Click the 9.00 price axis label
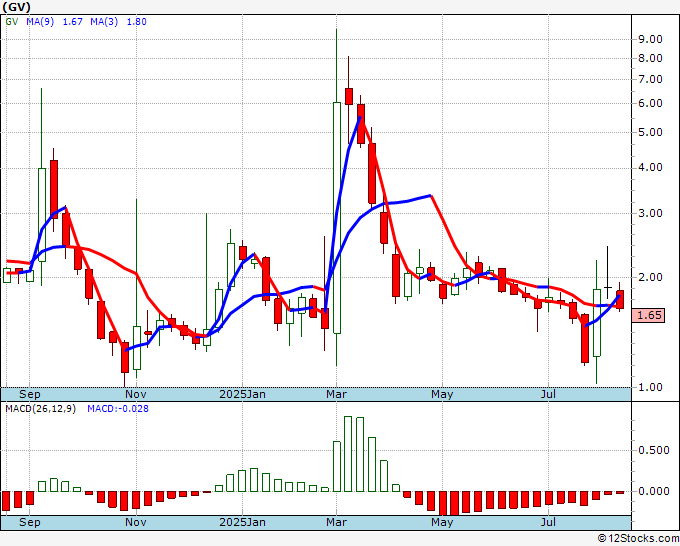This screenshot has height=546, width=680. point(651,39)
